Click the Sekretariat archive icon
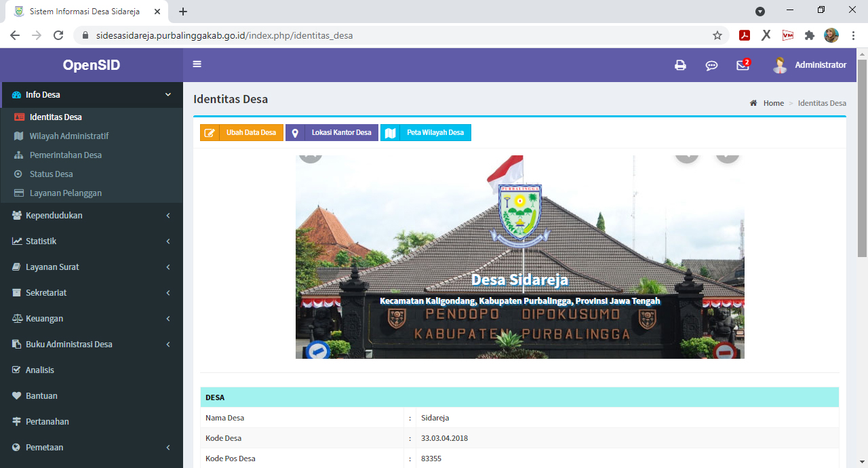The height and width of the screenshot is (468, 868). [17, 293]
